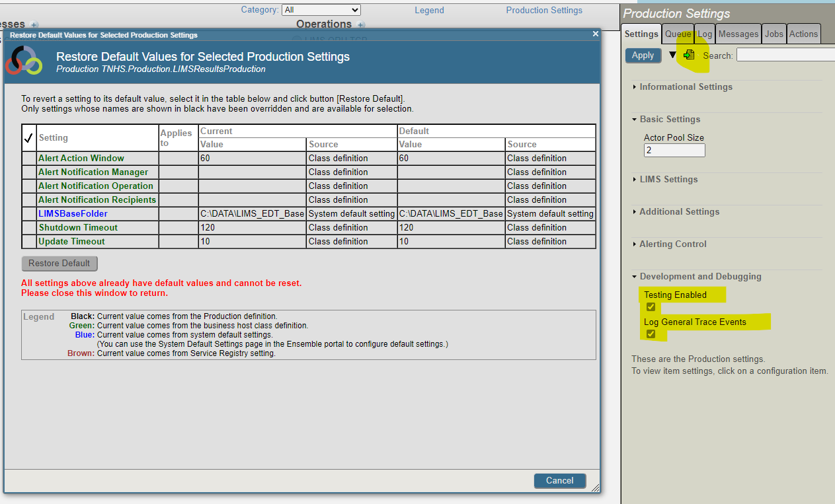Viewport: 835px width, 504px height.
Task: Select the Update Timeout setting
Action: tap(71, 241)
